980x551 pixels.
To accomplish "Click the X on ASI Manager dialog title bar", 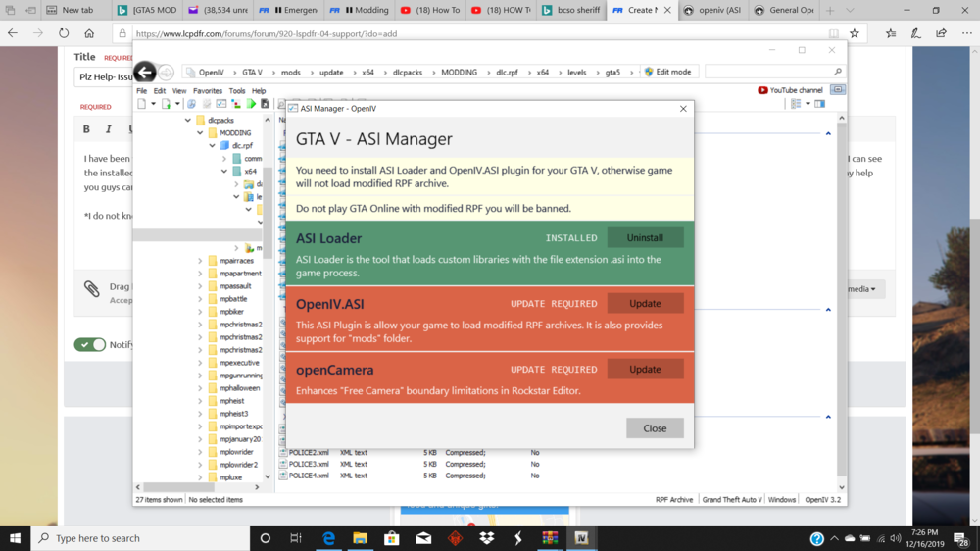I will [683, 108].
